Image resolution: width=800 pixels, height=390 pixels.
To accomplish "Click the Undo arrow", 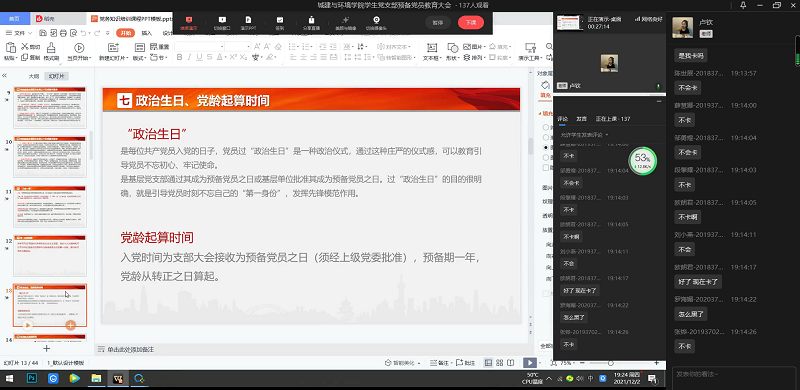I will [83, 33].
